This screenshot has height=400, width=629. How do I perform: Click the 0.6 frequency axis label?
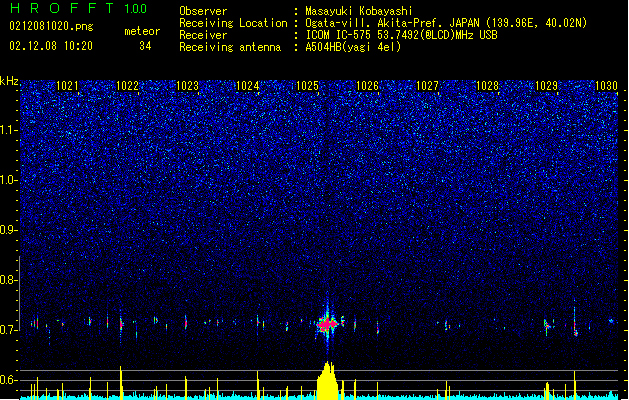pos(8,380)
